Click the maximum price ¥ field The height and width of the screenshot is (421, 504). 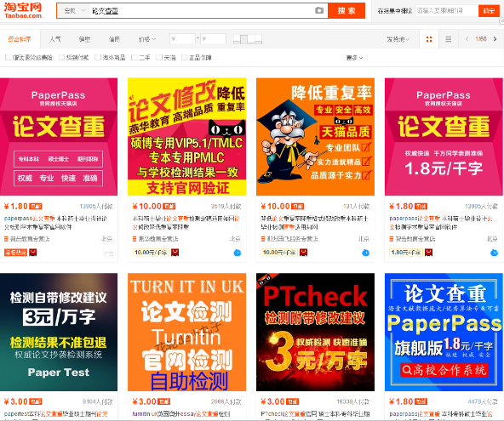tap(213, 39)
